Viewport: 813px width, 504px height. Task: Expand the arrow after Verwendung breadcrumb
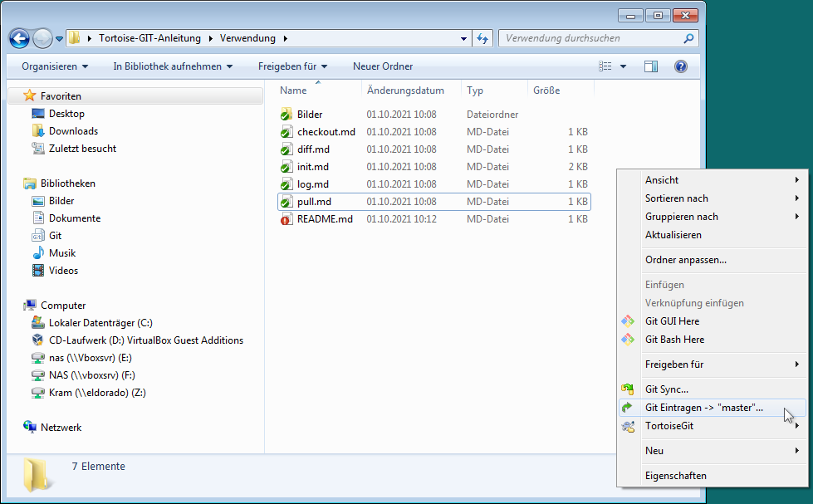point(285,38)
